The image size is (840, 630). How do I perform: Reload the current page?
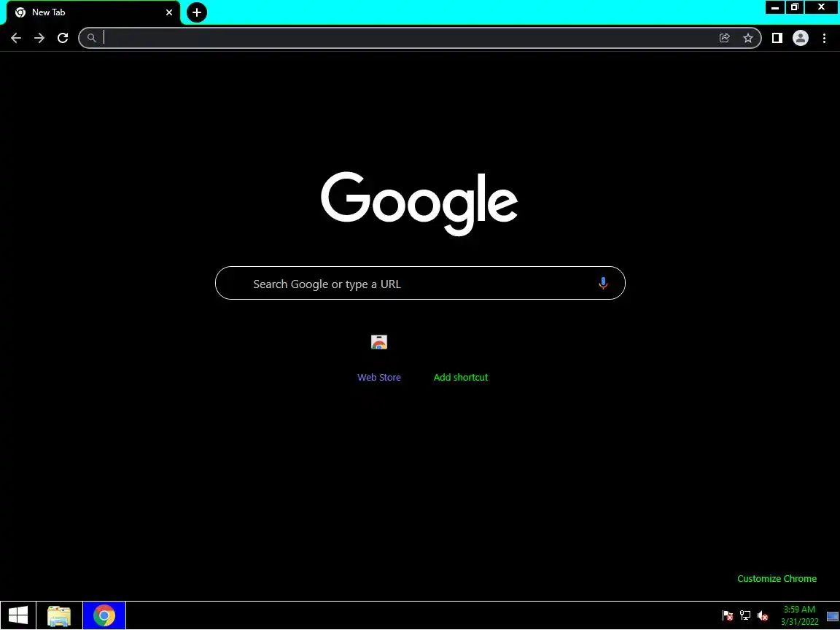(x=63, y=38)
